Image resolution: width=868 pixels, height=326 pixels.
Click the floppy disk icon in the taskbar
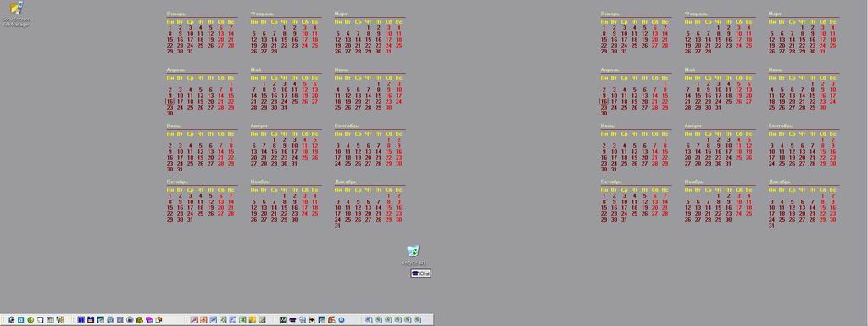[91, 320]
